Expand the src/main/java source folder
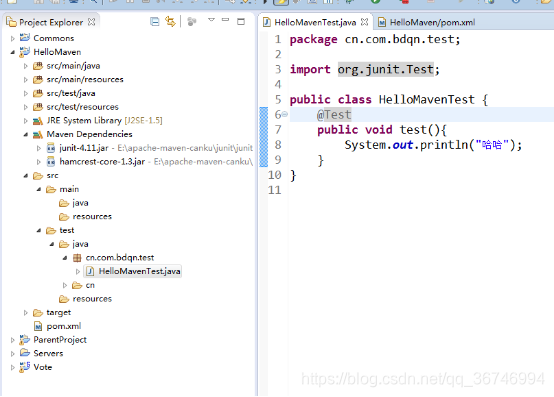 coord(25,66)
